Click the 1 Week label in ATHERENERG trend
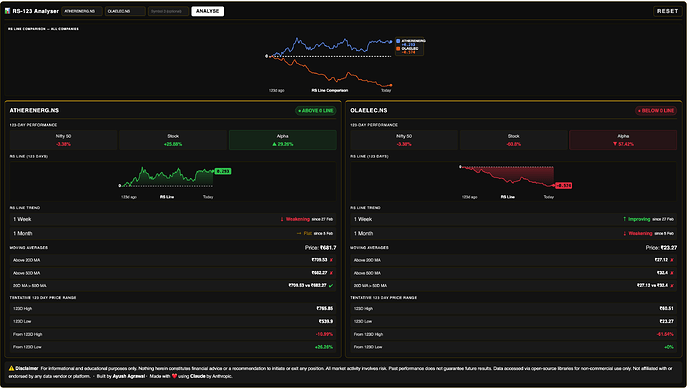 pos(22,219)
